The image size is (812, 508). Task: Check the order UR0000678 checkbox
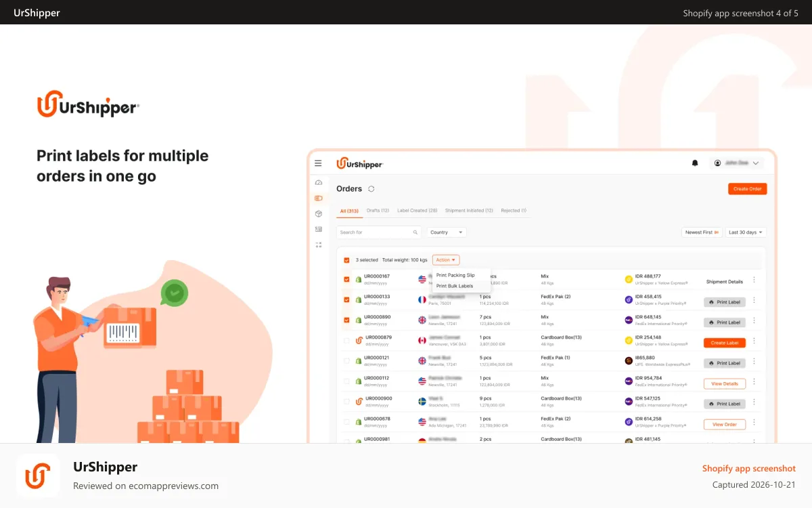[x=346, y=421]
